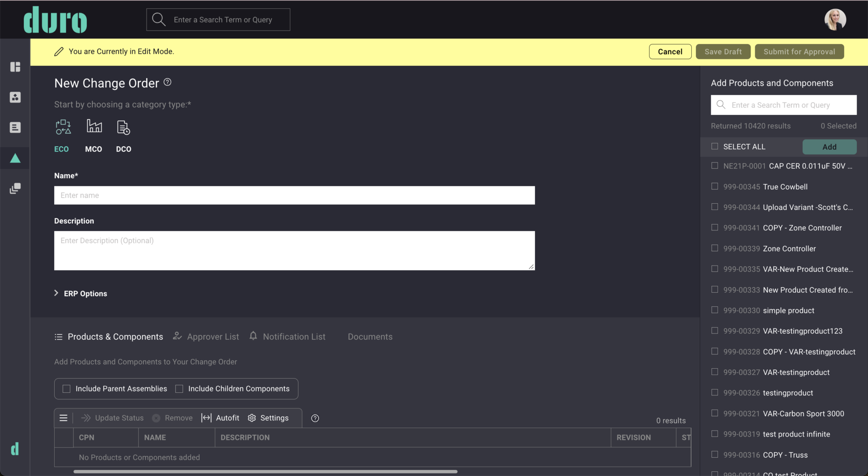Click Save Draft button

[723, 52]
